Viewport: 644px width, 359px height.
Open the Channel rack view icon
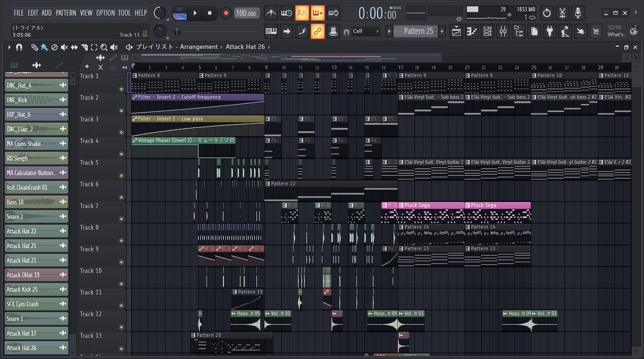click(x=487, y=32)
